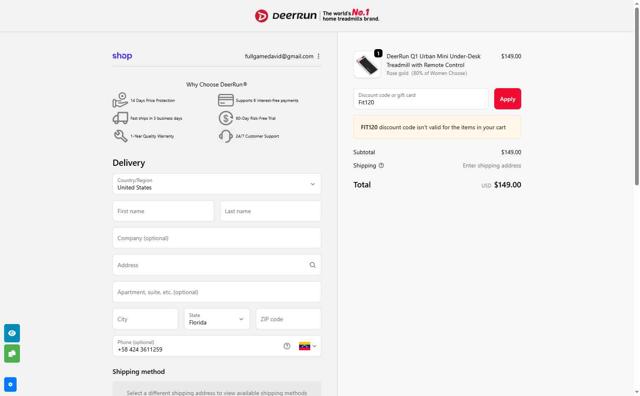Screen dimensions: 640x396
Task: Click the blue gear extension icon
Action: [10, 384]
